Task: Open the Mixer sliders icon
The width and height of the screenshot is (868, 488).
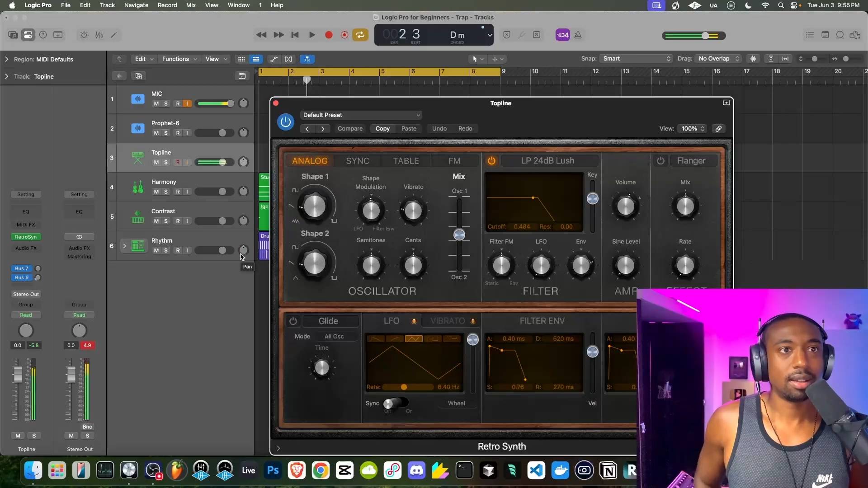Action: click(99, 35)
